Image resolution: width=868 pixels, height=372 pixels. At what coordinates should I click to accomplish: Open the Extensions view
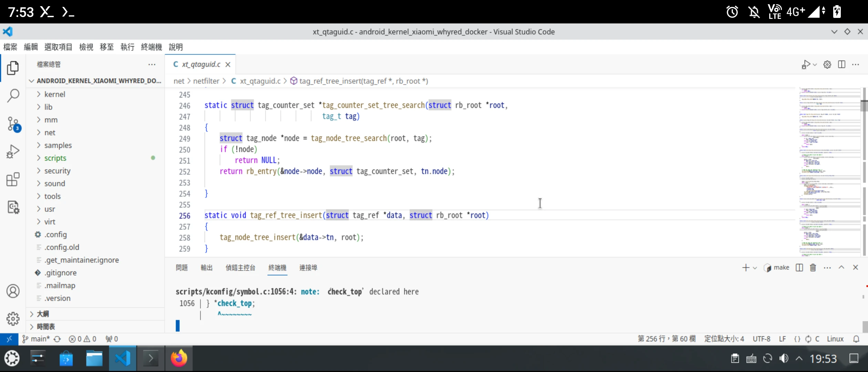pos(13,179)
